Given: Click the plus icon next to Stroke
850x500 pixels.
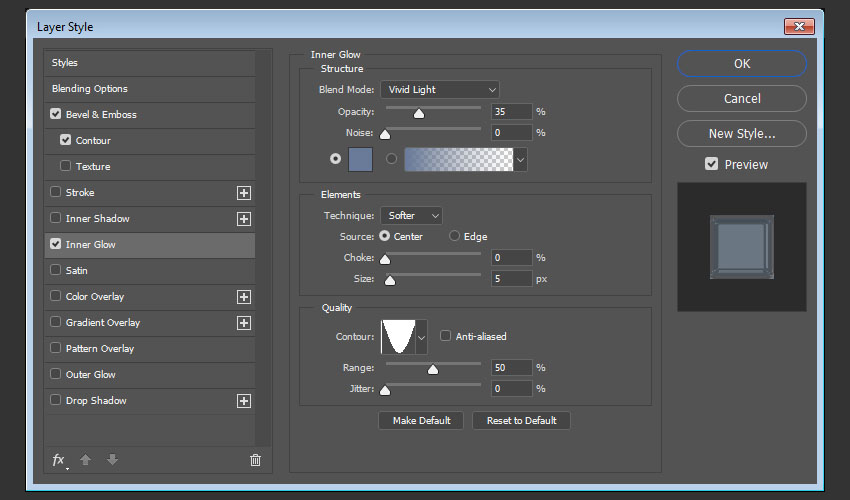Looking at the screenshot, I should coord(243,193).
